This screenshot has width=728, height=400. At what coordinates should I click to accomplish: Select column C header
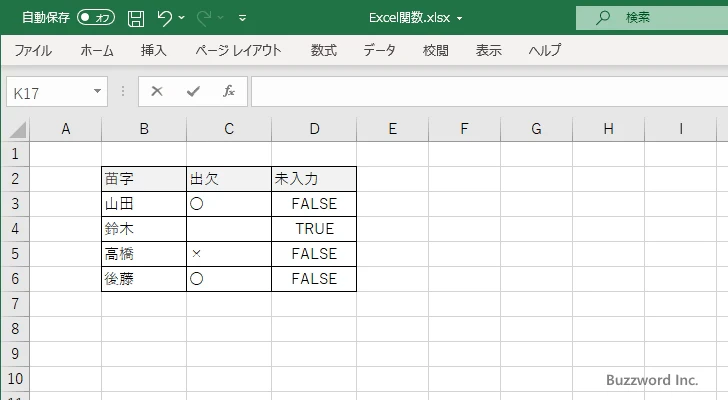(229, 129)
